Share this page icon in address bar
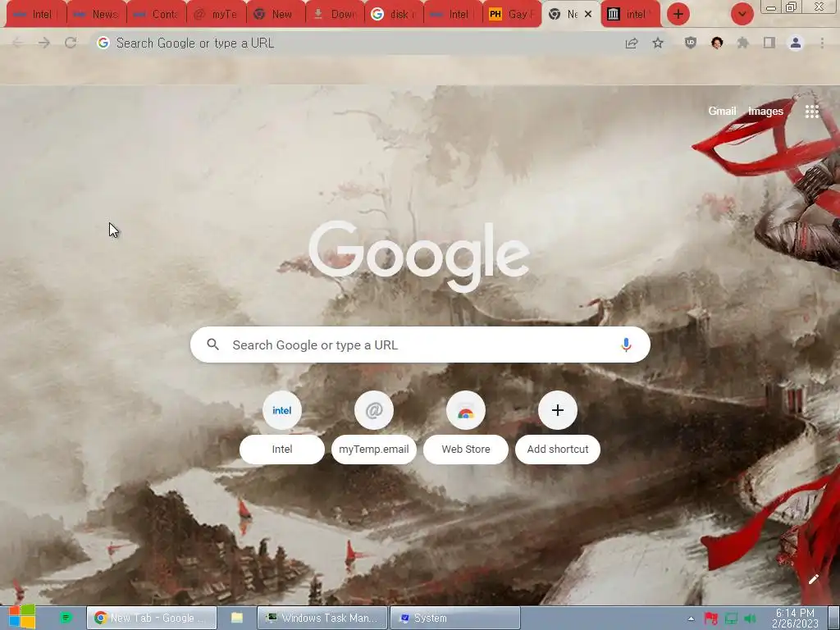 [632, 43]
